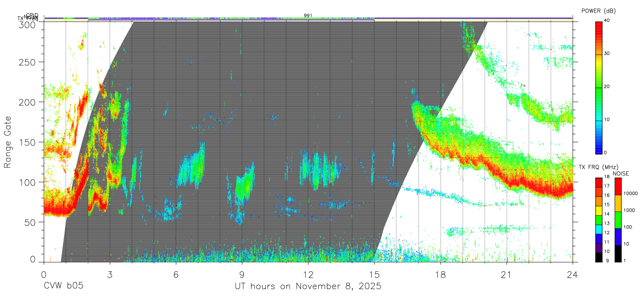Click the 50 tick on Range Gate axis
Viewport: 644px width, 297px height.
tap(30, 222)
